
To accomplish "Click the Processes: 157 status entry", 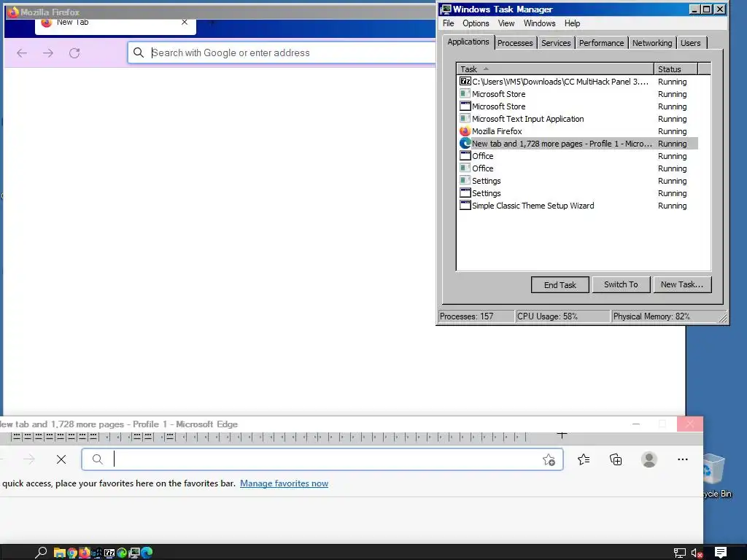I will coord(476,316).
